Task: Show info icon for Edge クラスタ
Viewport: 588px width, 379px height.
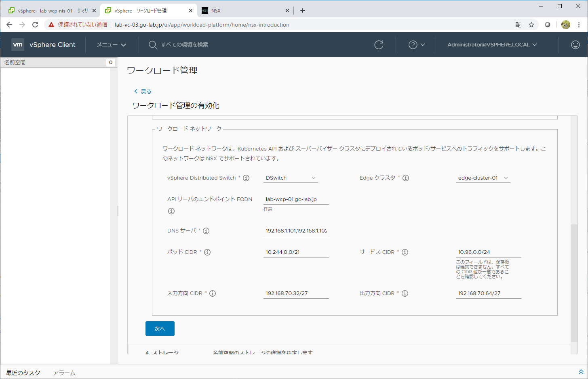Action: point(406,178)
